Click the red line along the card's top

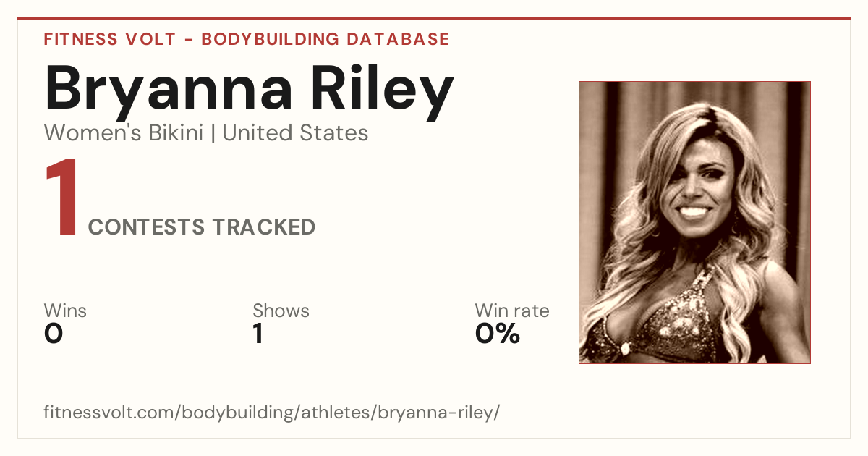[x=434, y=19]
